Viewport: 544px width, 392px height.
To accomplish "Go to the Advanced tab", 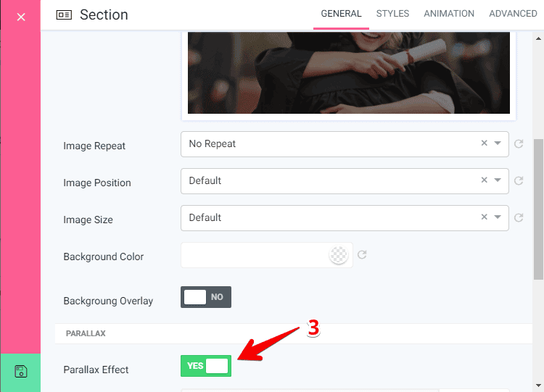I will pyautogui.click(x=513, y=14).
